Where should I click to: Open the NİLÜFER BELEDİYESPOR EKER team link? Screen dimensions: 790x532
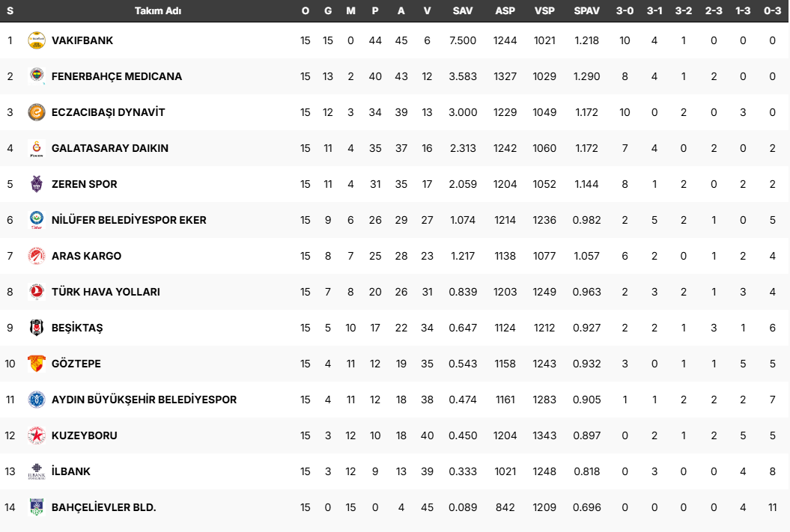129,220
